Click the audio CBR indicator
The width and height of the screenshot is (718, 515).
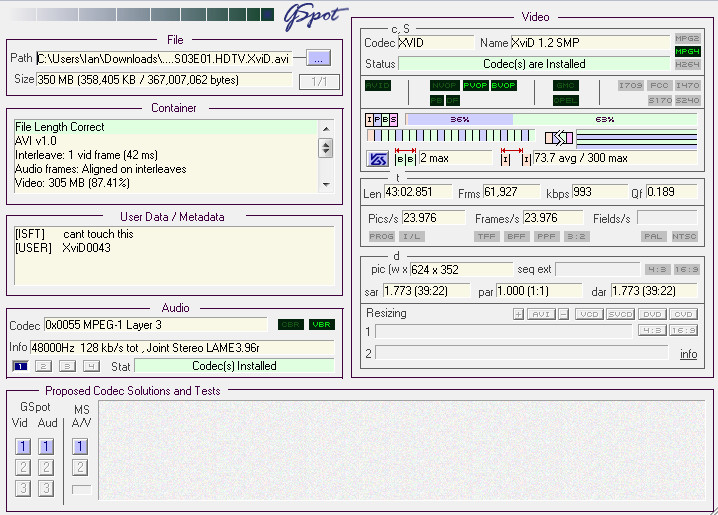(x=291, y=325)
